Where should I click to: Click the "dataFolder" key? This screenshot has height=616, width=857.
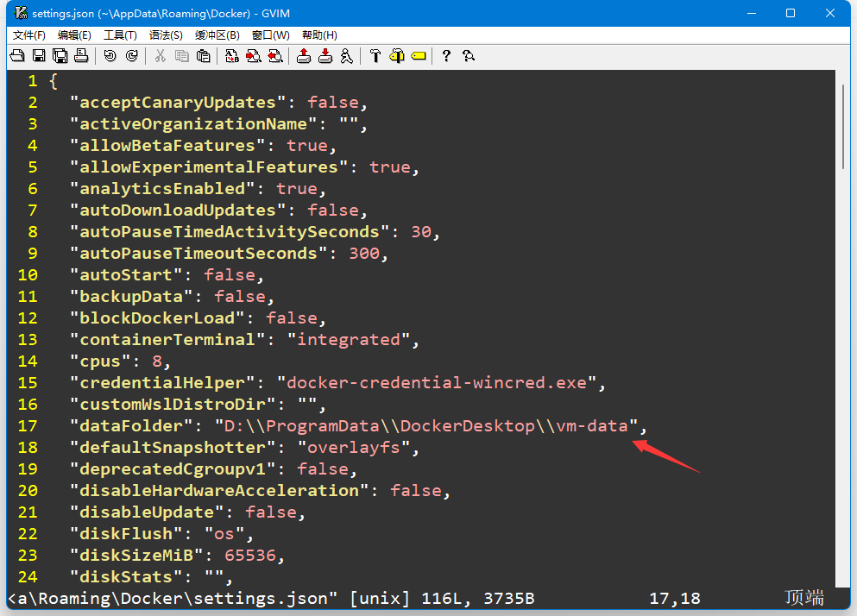(x=131, y=426)
